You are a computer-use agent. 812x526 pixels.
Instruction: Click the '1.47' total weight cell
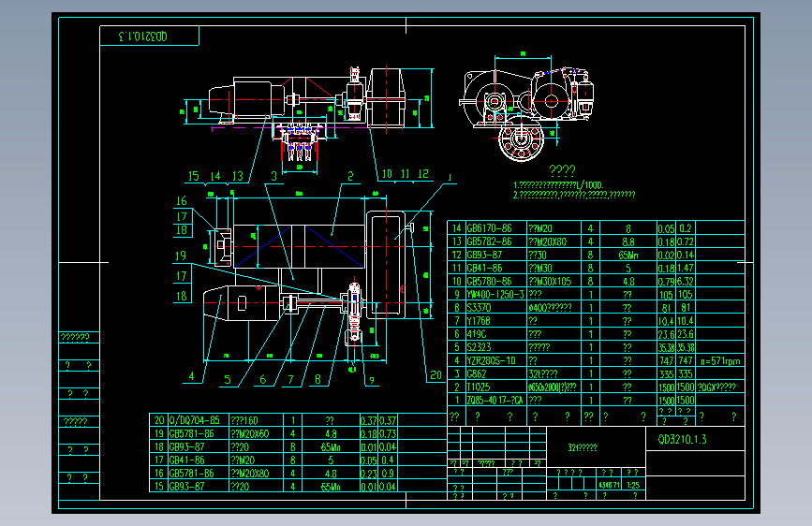click(x=686, y=269)
